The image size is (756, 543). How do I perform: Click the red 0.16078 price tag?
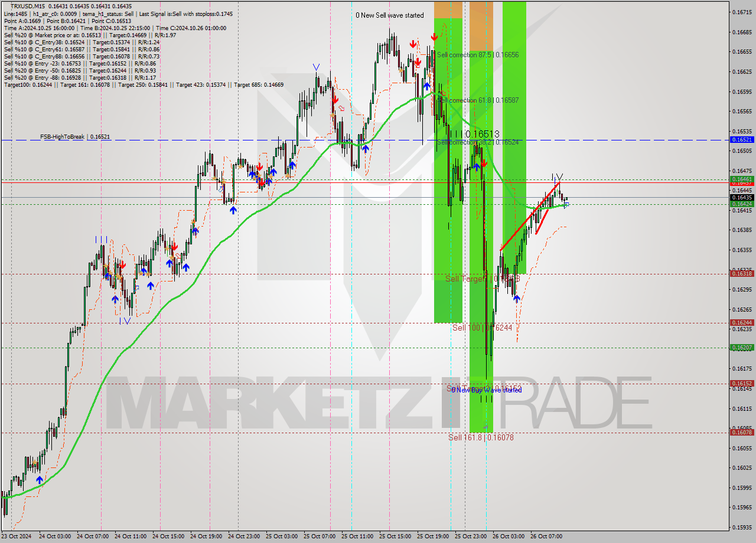coord(742,433)
